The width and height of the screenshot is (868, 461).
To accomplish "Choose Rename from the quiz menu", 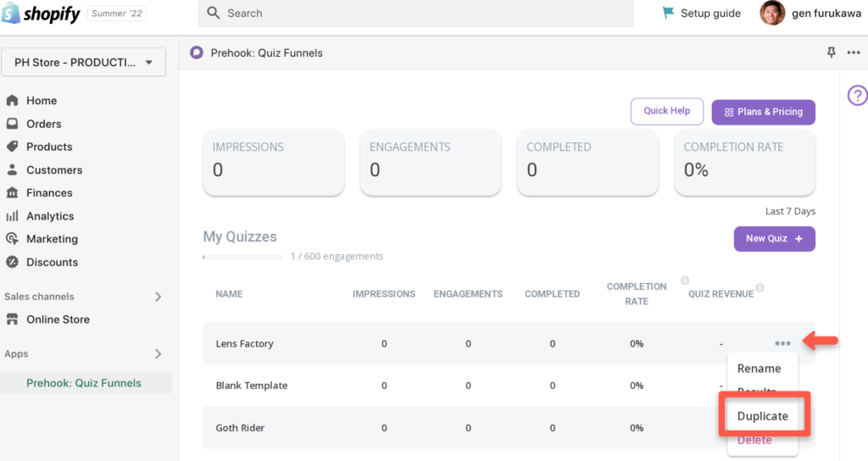I will tap(759, 369).
